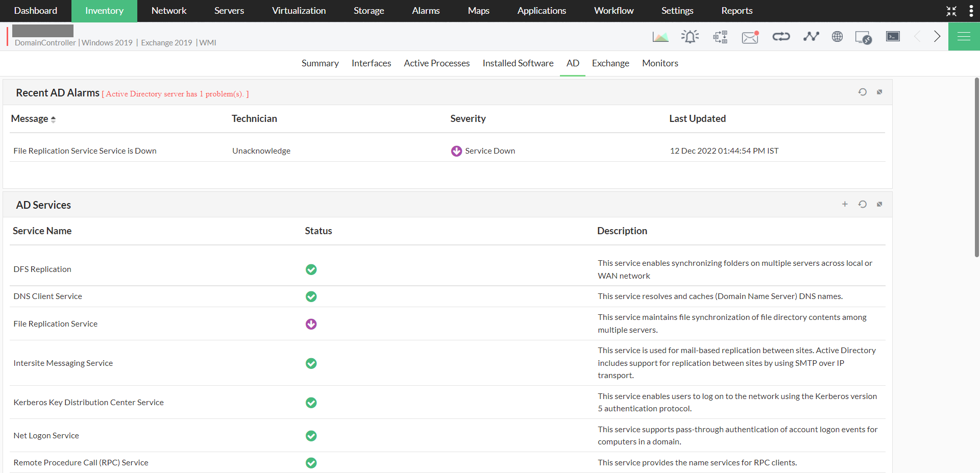Open the green hamburger menu
The width and height of the screenshot is (980, 473).
pyautogui.click(x=964, y=36)
